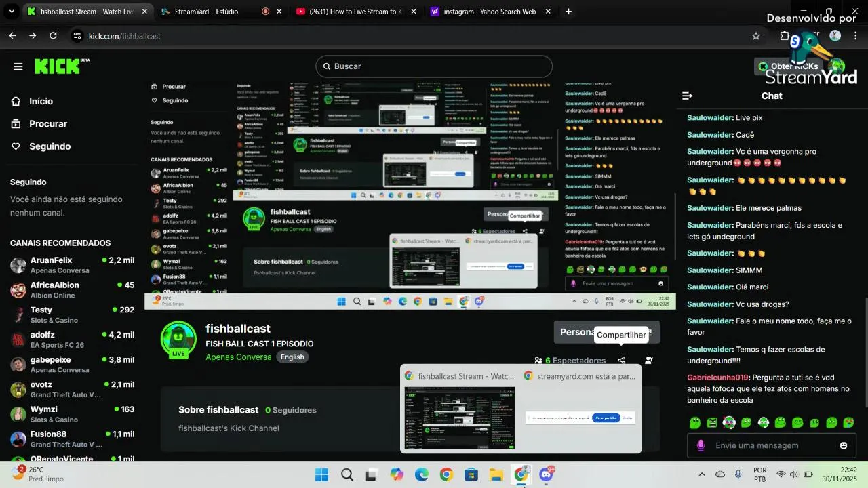Open the taskbar Search magnifier

tap(347, 474)
